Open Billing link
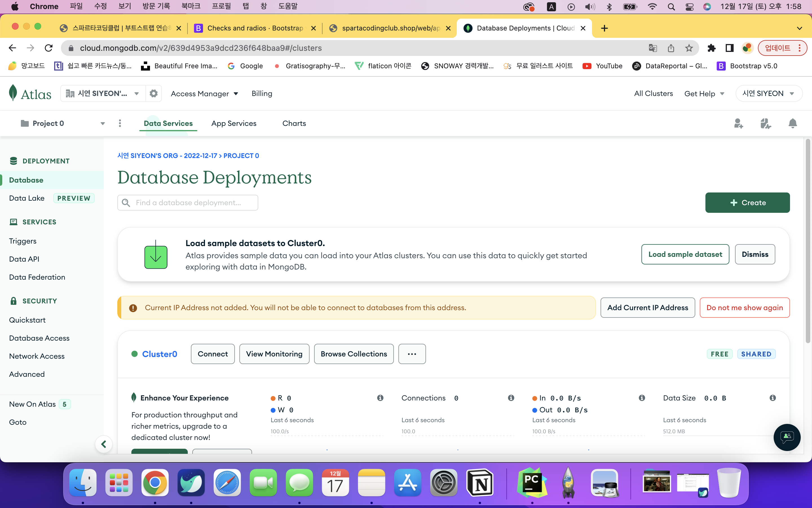This screenshot has width=812, height=508. (262, 93)
